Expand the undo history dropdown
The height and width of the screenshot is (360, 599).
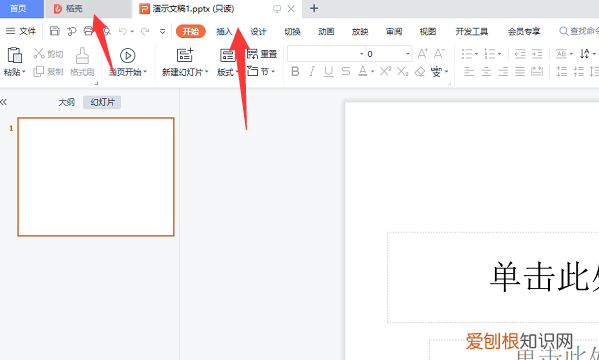(132, 31)
